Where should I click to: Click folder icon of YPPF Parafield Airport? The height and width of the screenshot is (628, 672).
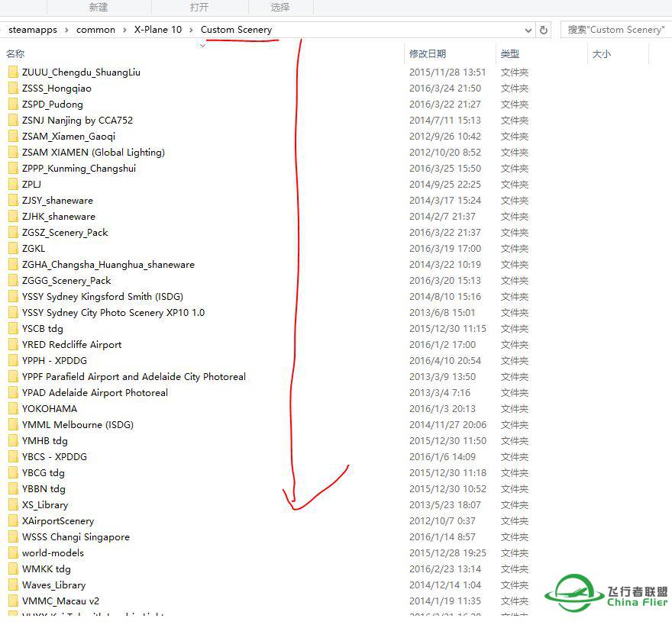point(13,376)
